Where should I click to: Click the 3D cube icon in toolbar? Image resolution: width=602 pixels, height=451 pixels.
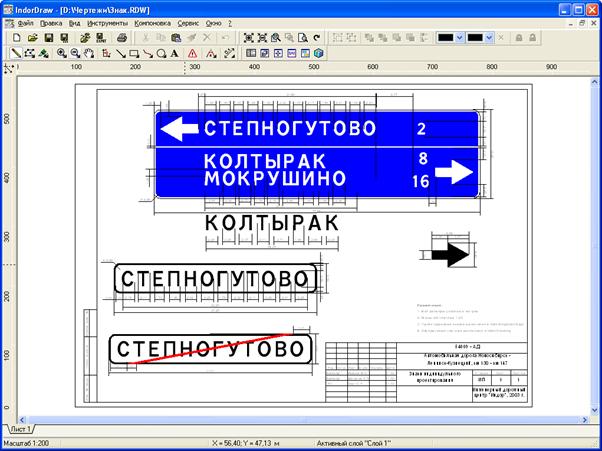coord(319,53)
